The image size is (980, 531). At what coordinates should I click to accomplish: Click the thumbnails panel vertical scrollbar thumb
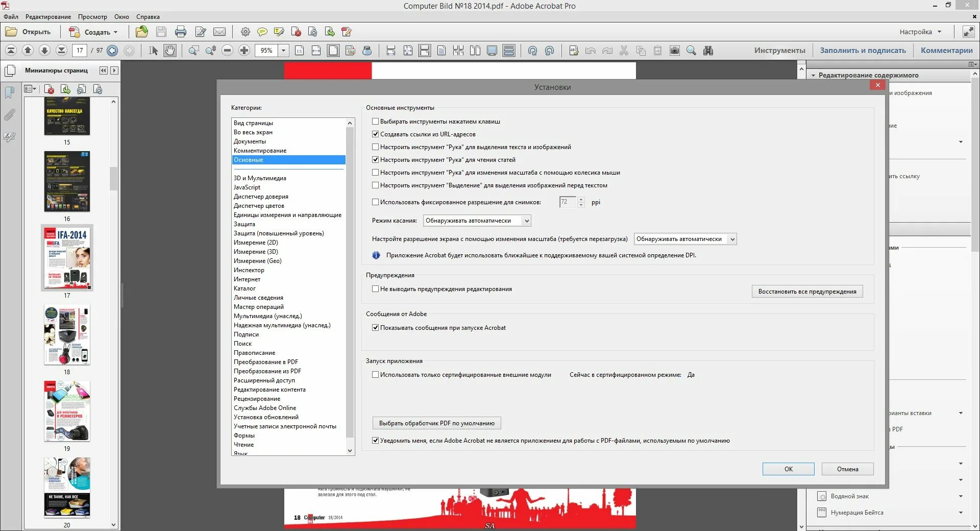(x=113, y=179)
